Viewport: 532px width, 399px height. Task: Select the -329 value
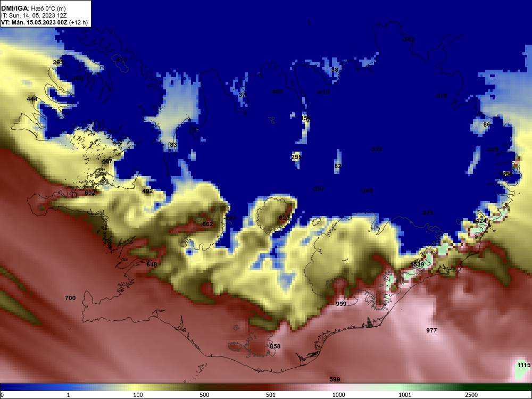tap(492, 149)
